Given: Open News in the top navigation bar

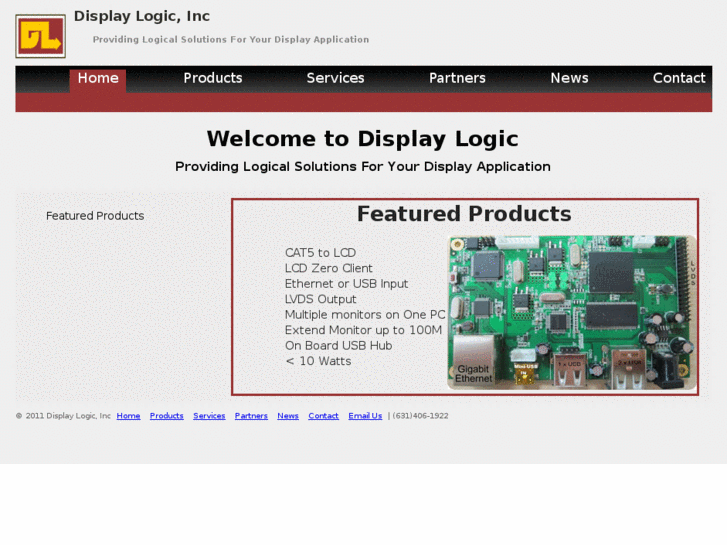Looking at the screenshot, I should coord(569,78).
